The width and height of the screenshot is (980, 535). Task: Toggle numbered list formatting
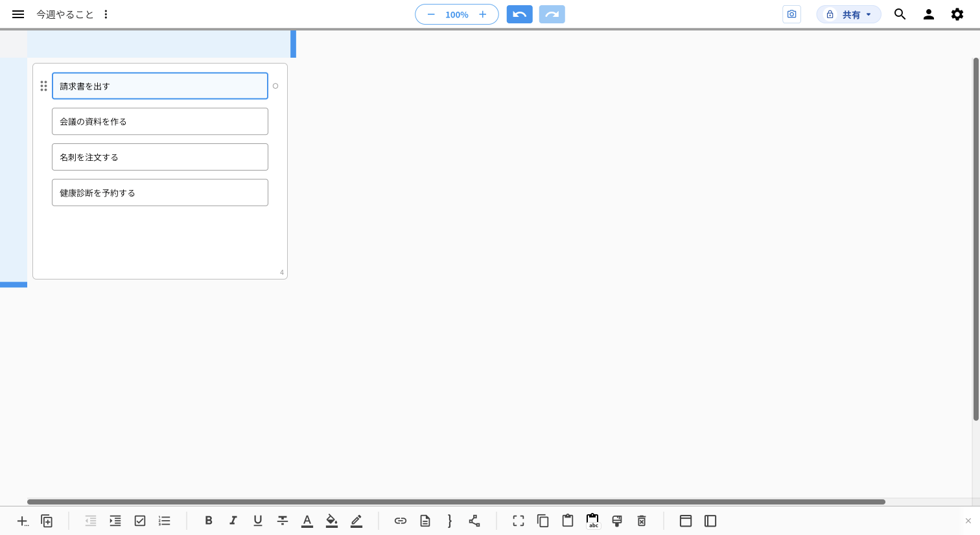coord(165,521)
